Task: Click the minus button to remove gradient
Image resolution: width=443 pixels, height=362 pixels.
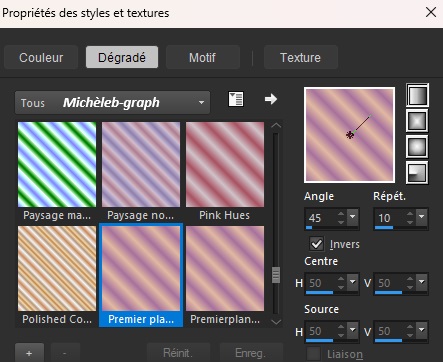Action: click(65, 353)
